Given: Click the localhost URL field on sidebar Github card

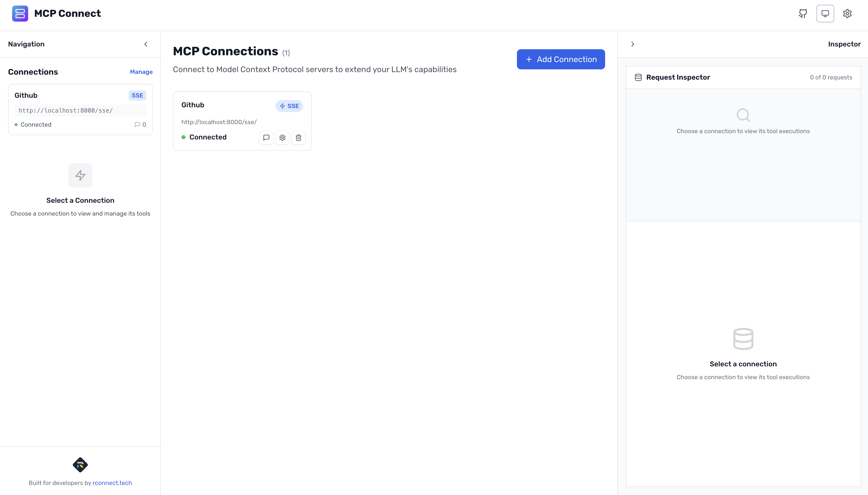Looking at the screenshot, I should click(80, 110).
